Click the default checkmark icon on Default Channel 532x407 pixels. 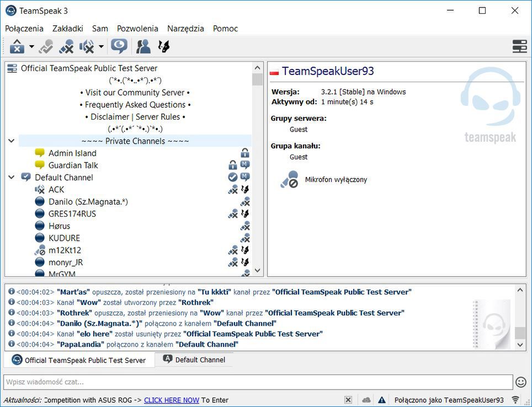[233, 177]
